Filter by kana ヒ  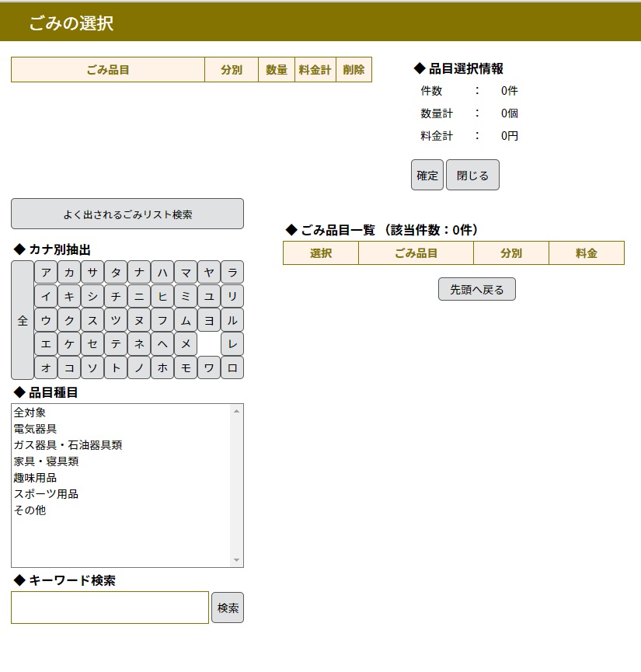tap(162, 296)
